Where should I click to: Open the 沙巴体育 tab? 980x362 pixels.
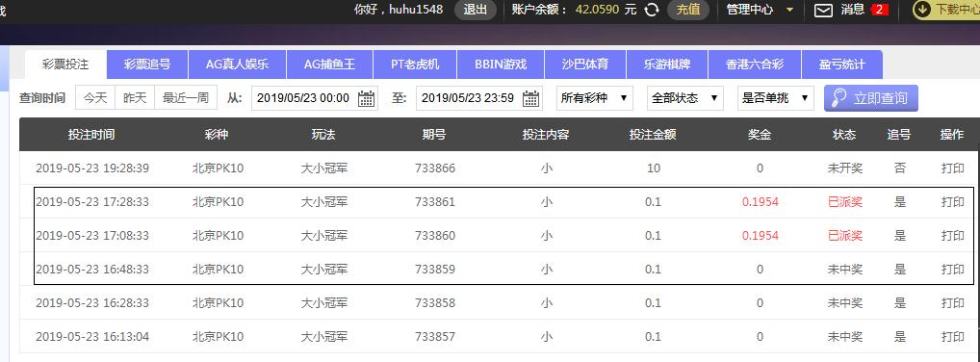click(585, 65)
